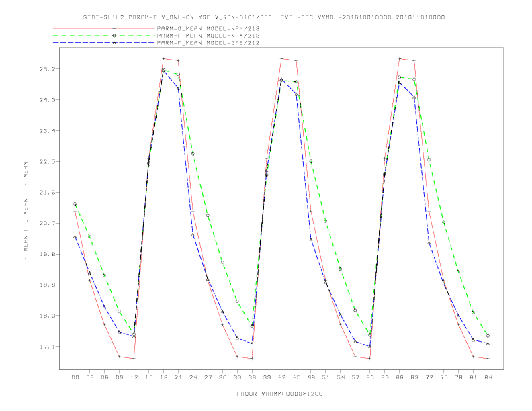Click y-axis tick value 20.7
532x411 pixels.
[47, 224]
